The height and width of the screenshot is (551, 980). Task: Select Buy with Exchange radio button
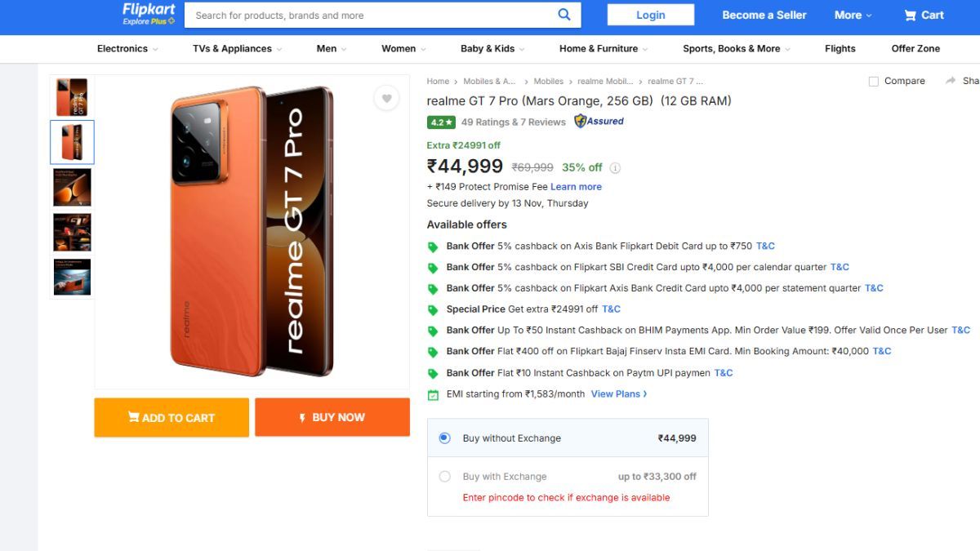tap(445, 477)
